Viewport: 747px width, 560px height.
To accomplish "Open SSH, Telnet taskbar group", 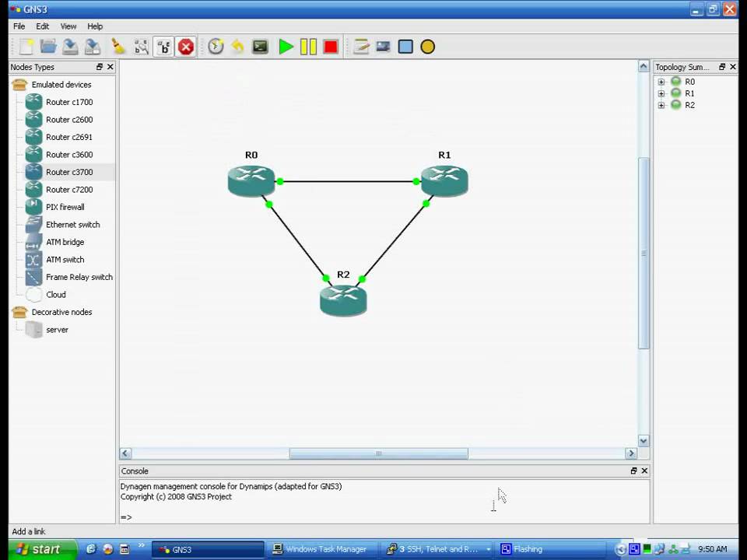I will 438,550.
